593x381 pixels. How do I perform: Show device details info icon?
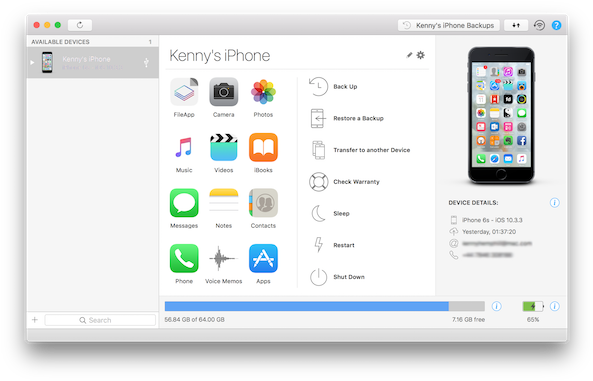(x=554, y=203)
